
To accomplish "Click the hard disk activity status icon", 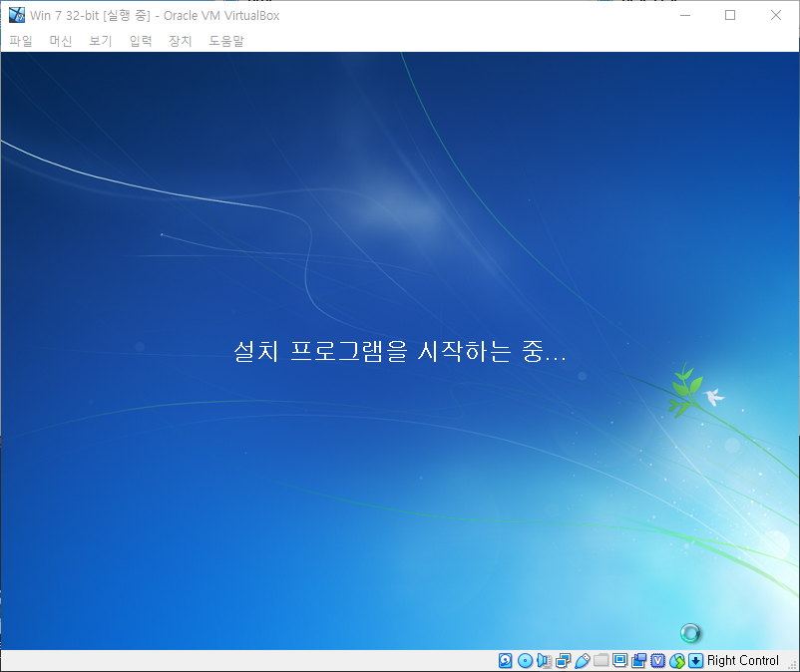I will pyautogui.click(x=505, y=661).
